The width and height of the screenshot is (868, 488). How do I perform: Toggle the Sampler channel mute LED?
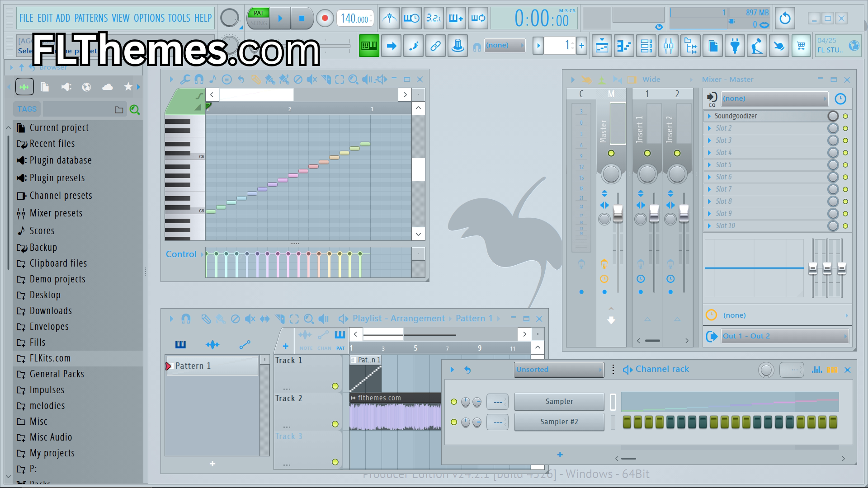(454, 402)
